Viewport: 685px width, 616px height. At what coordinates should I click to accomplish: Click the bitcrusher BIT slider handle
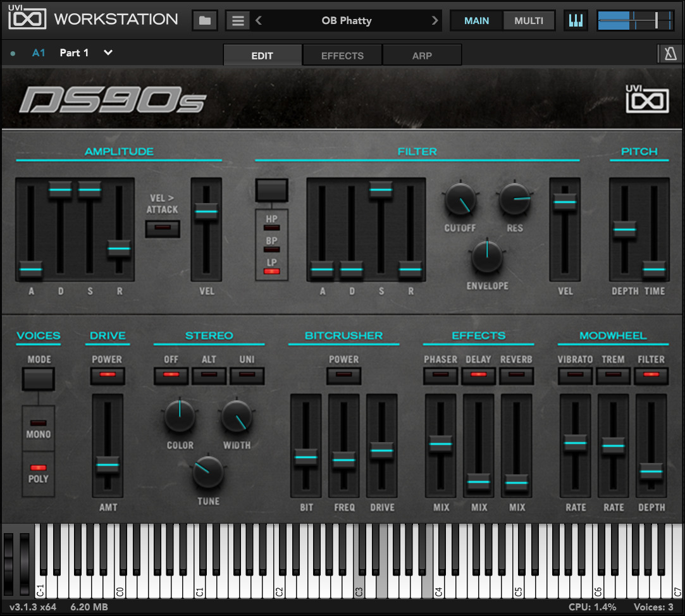tap(305, 457)
